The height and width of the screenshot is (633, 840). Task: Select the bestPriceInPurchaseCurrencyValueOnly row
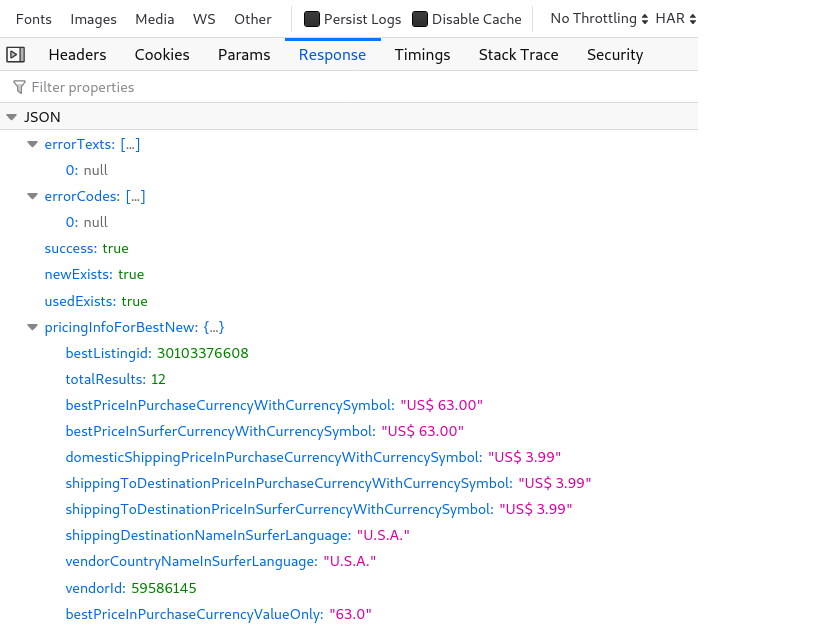click(x=349, y=614)
